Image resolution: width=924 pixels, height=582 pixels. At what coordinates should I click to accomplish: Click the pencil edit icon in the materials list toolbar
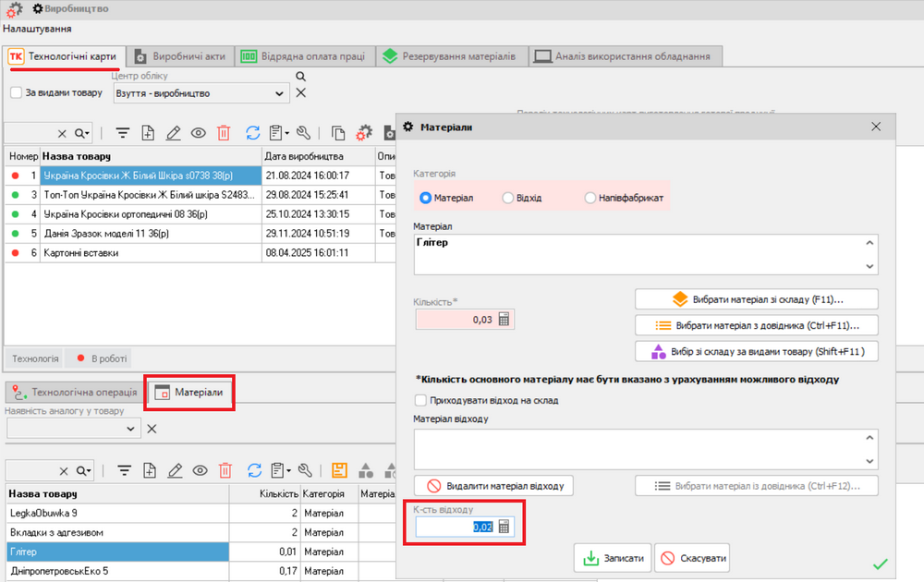click(173, 470)
